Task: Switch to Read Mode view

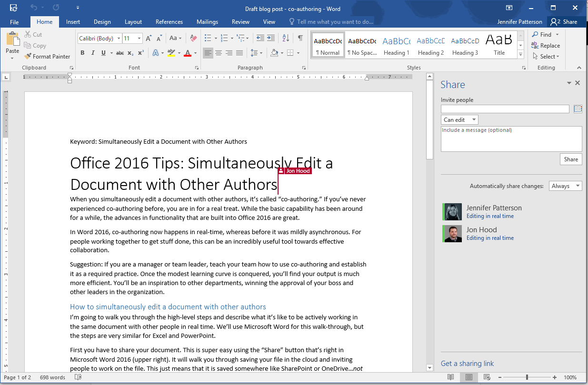Action: [451, 376]
